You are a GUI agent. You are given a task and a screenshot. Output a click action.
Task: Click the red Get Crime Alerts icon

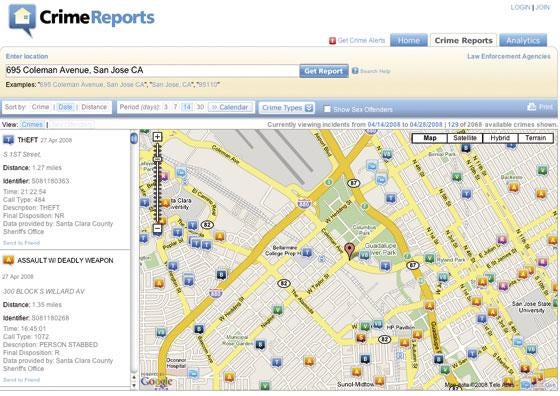332,41
